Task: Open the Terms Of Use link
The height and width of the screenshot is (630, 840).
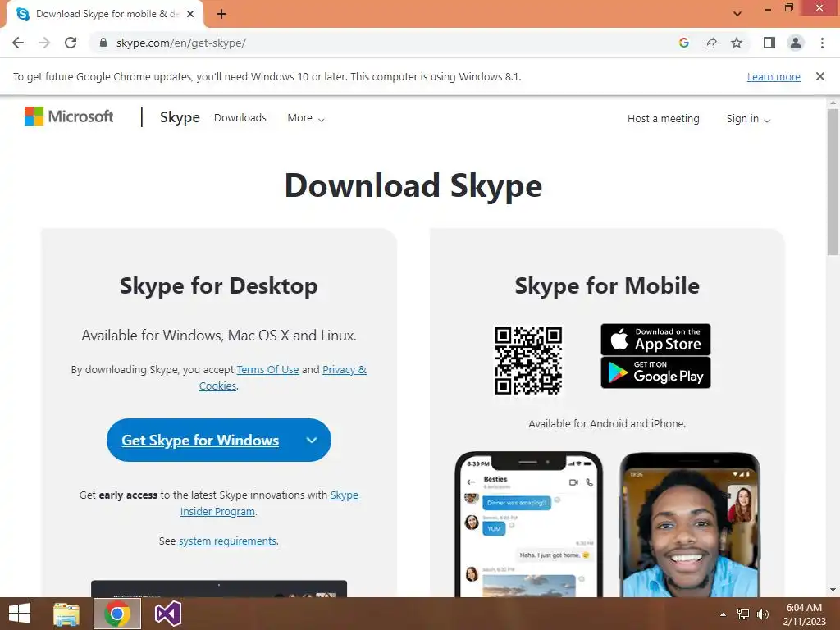Action: (x=268, y=370)
